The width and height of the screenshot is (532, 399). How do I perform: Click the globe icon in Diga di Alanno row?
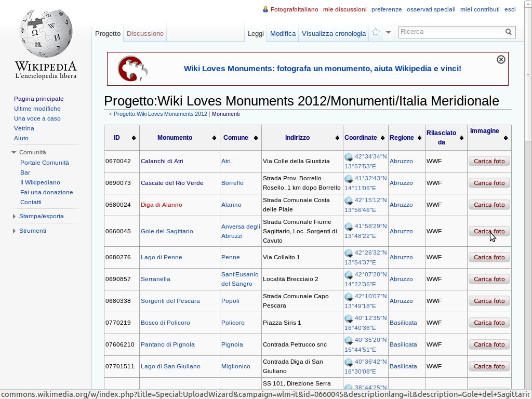[x=349, y=201]
